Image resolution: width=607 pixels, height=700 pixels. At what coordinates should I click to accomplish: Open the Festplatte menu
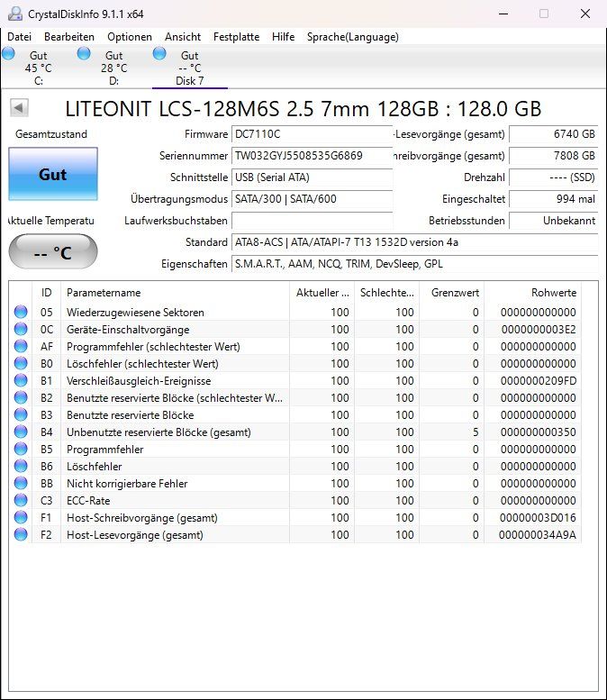point(236,37)
